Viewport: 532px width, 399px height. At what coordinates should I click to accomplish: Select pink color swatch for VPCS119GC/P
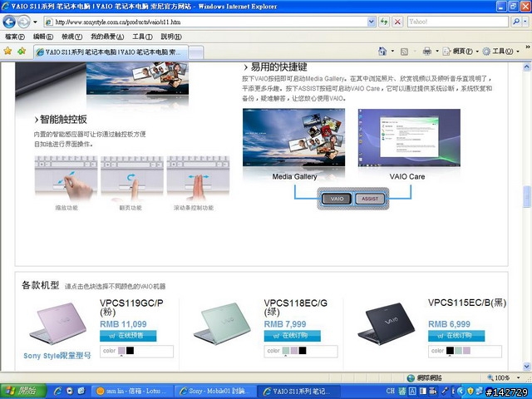pyautogui.click(x=121, y=351)
